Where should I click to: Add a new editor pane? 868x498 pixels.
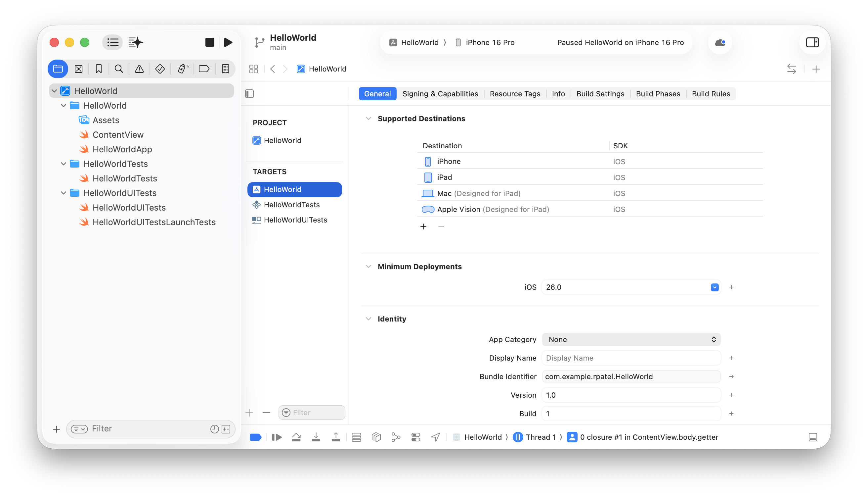pos(816,69)
